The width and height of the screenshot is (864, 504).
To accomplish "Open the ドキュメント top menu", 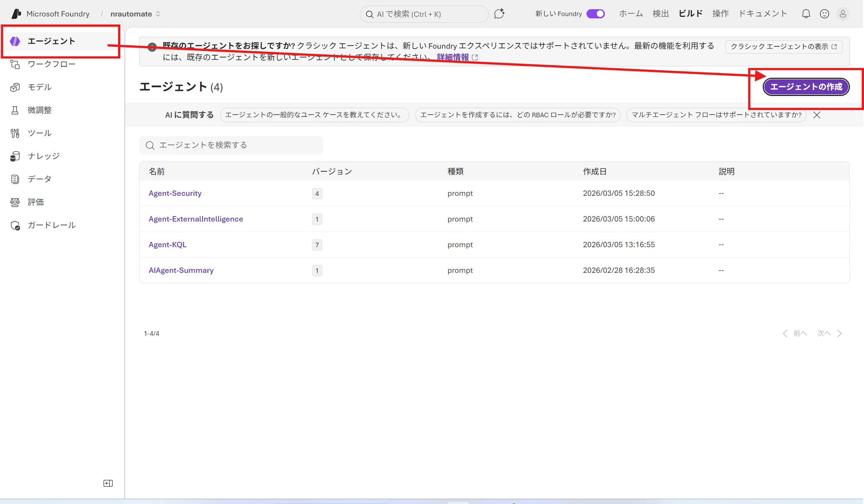I will click(x=763, y=14).
